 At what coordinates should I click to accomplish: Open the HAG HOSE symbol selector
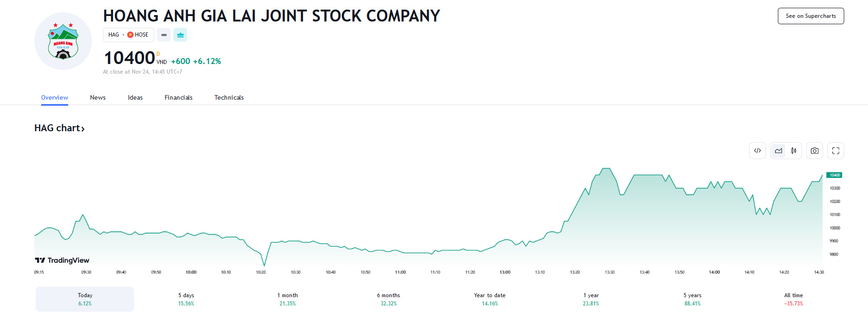[128, 35]
